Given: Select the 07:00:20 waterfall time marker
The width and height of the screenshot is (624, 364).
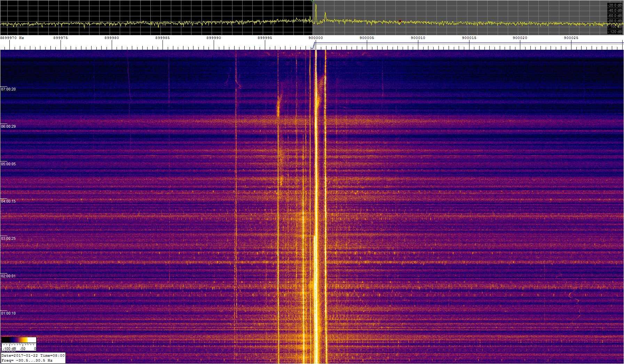Looking at the screenshot, I should click(x=8, y=89).
